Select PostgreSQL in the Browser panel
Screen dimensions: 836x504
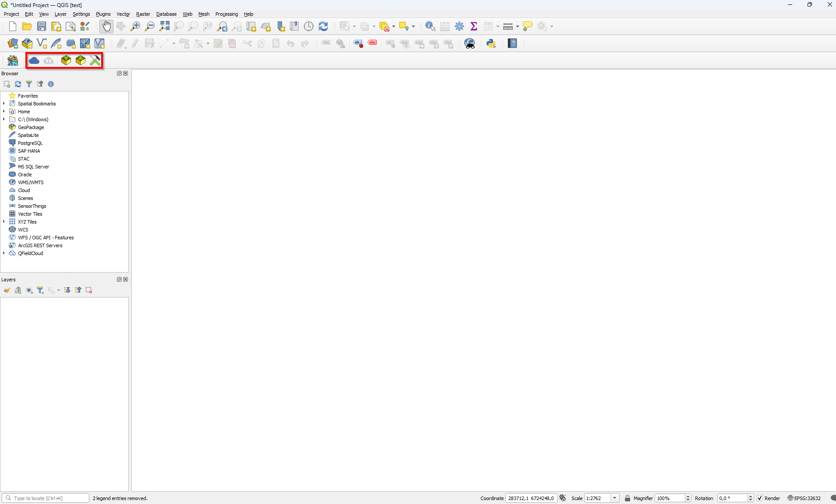point(30,143)
